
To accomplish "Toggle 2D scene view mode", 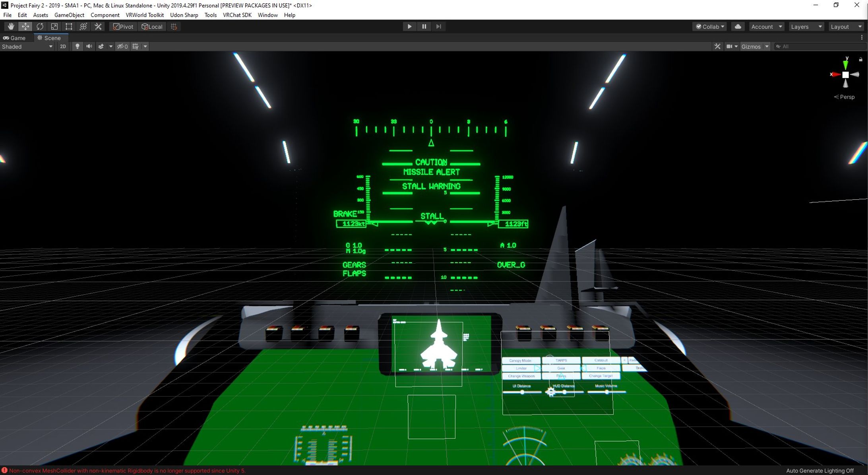I will (63, 47).
